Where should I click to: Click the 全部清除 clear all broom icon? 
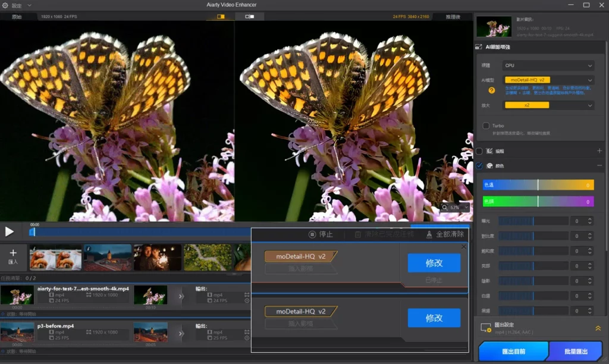click(x=429, y=235)
